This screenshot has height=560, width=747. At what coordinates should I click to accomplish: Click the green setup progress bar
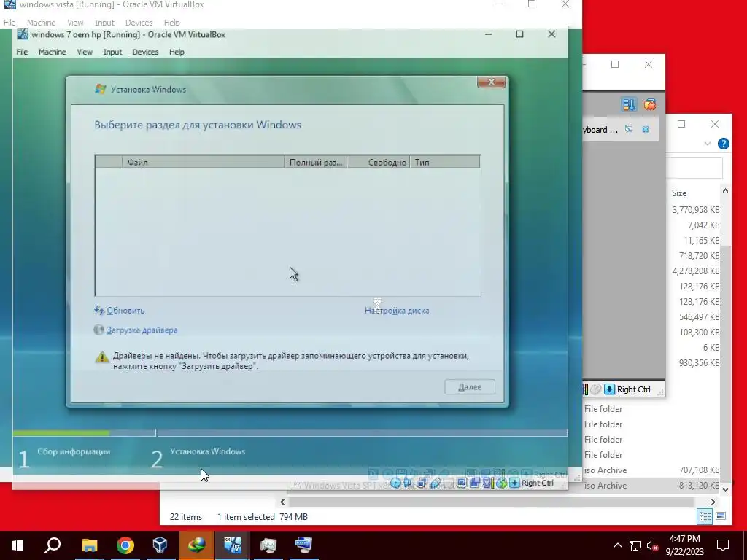tap(61, 433)
